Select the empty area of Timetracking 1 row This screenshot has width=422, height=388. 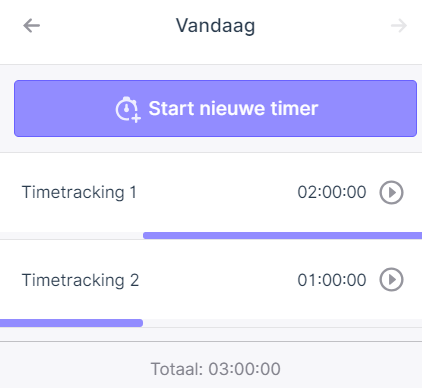click(217, 192)
